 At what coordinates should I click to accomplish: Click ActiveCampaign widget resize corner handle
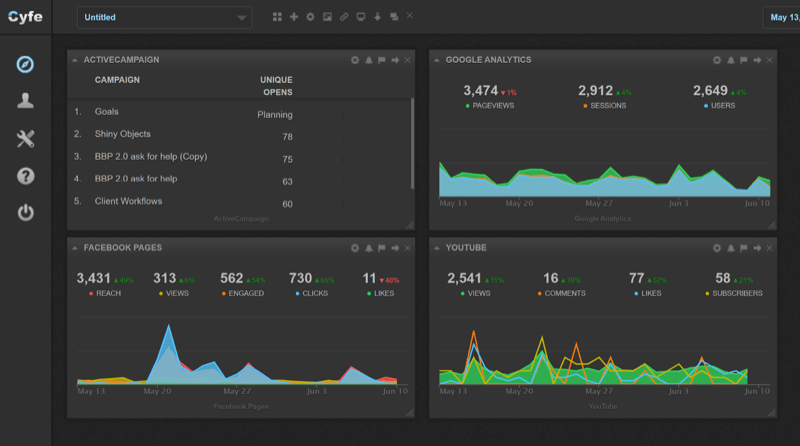point(410,225)
